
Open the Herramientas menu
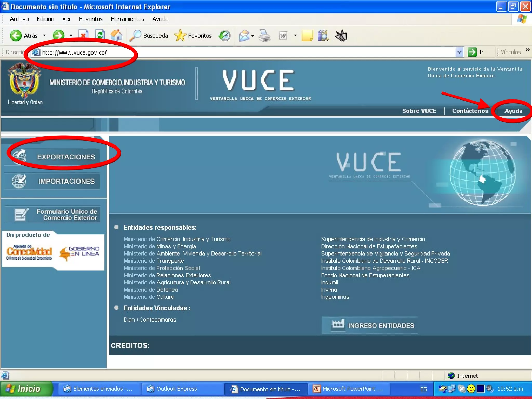(x=127, y=19)
